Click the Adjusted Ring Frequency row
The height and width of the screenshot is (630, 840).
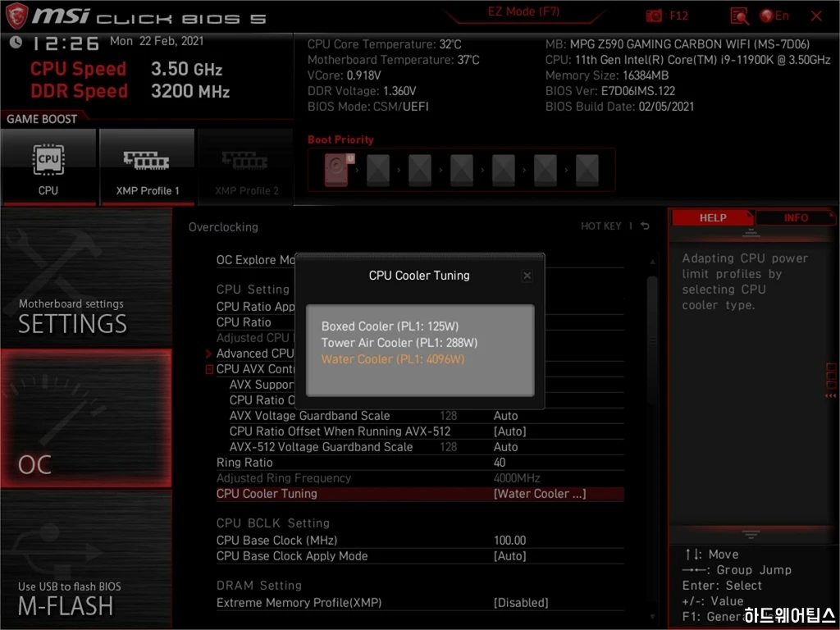[x=420, y=478]
